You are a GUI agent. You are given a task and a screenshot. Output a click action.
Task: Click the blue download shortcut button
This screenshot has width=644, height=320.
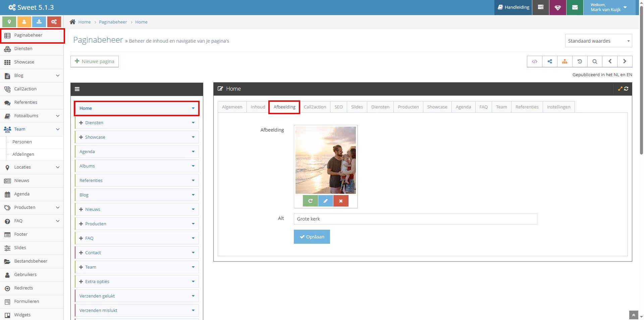[x=39, y=22]
